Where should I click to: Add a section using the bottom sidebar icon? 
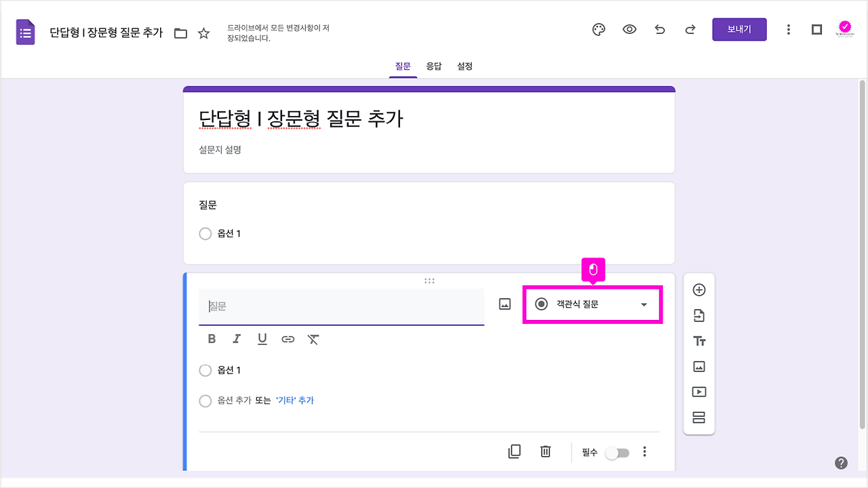pos(698,417)
